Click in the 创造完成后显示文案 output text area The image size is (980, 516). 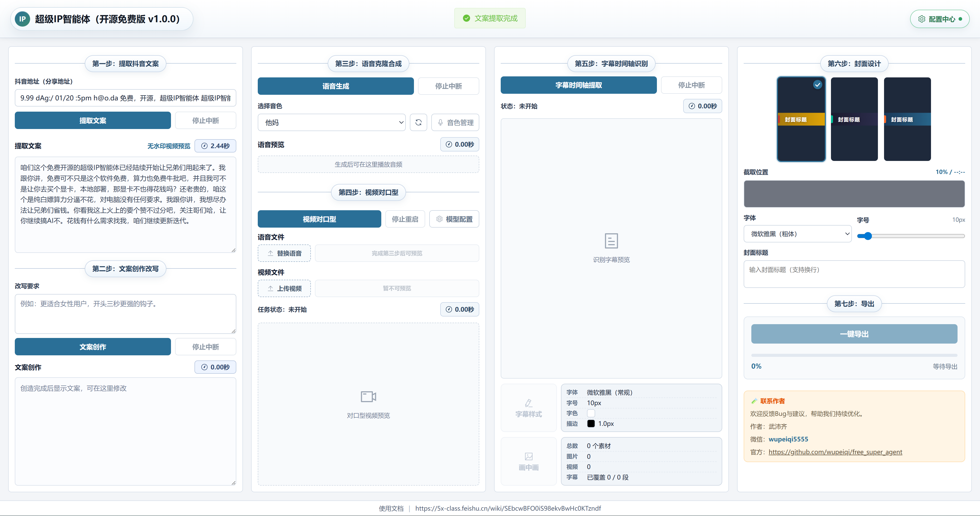tap(125, 431)
